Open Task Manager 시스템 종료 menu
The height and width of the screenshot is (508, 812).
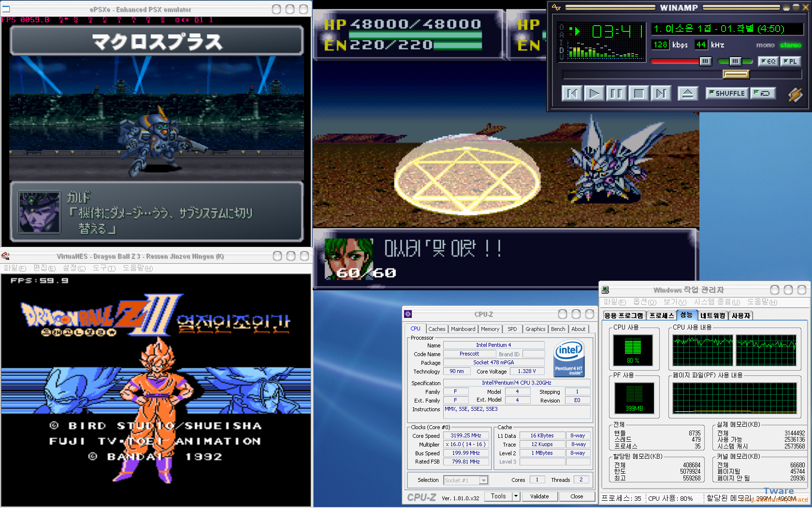717,302
